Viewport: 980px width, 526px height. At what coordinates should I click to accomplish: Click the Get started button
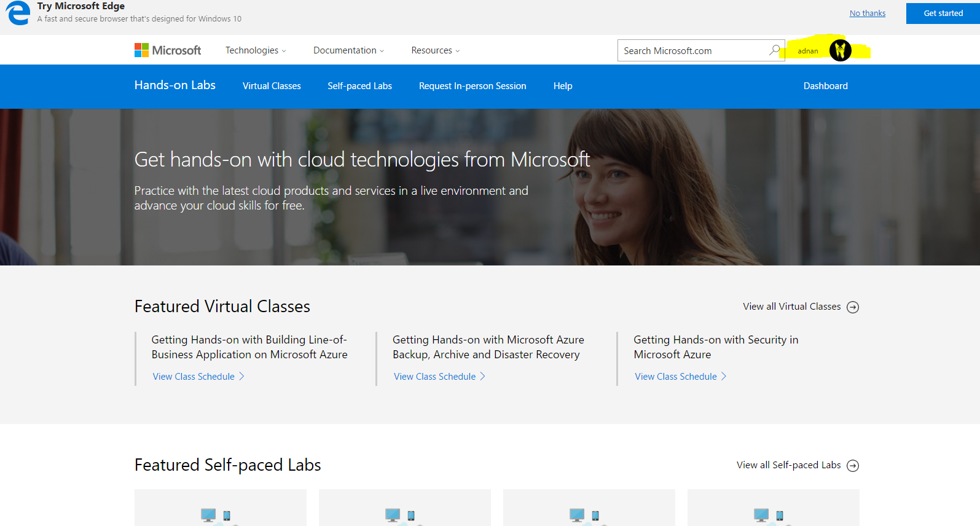tap(943, 14)
